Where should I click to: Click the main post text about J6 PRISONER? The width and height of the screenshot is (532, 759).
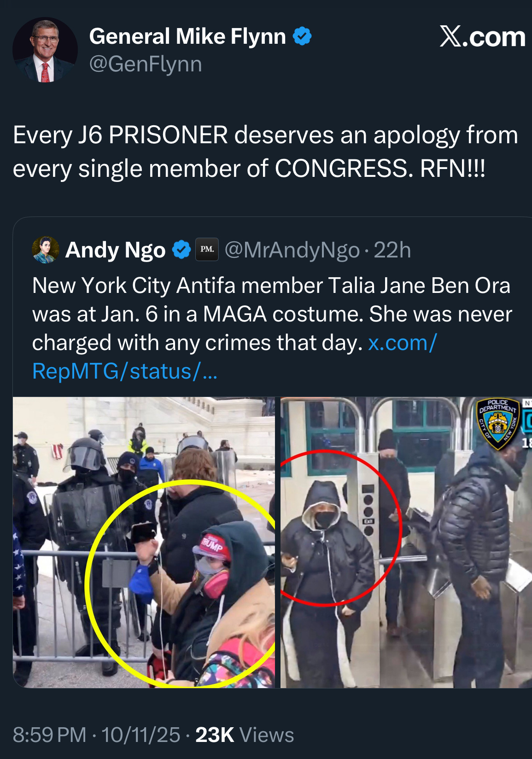pos(265,152)
